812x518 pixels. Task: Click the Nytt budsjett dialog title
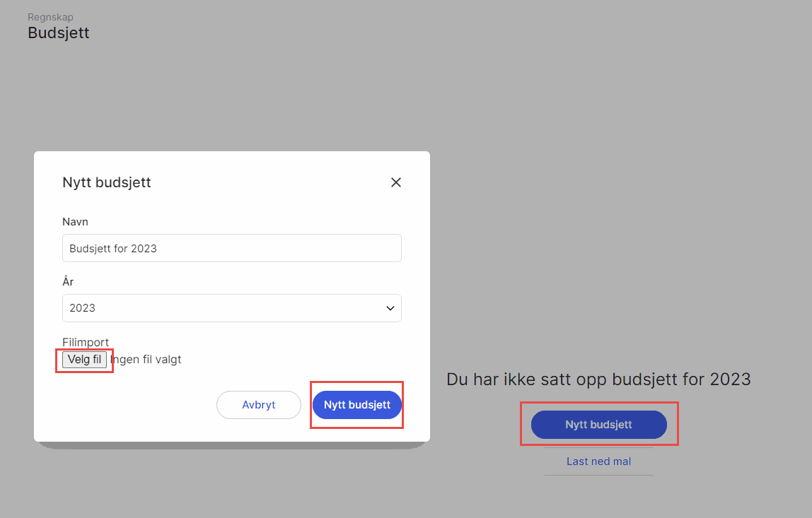coord(107,182)
